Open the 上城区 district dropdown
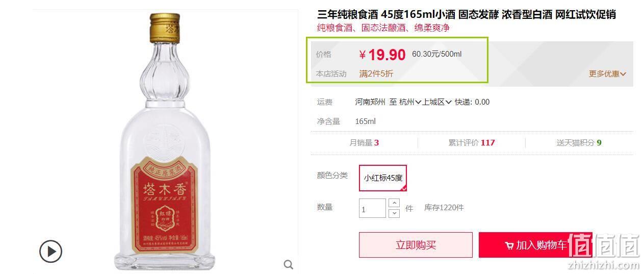The width and height of the screenshot is (644, 274). click(x=437, y=102)
